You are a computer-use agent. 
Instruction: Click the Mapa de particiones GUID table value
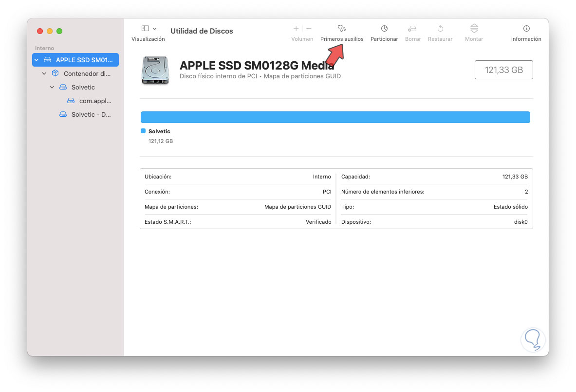(297, 207)
